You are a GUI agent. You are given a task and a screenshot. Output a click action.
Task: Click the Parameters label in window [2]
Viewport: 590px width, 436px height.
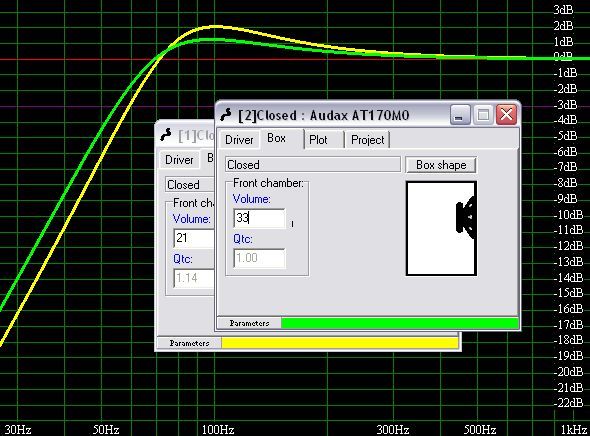tap(249, 323)
